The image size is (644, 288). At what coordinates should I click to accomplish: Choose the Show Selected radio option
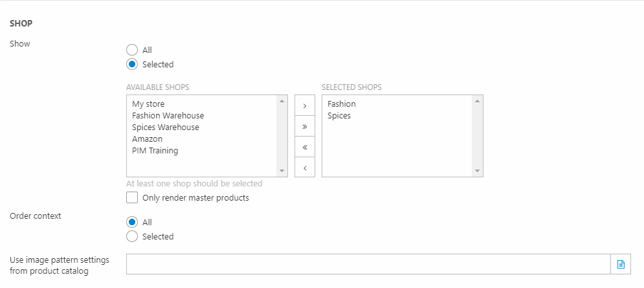[x=132, y=64]
